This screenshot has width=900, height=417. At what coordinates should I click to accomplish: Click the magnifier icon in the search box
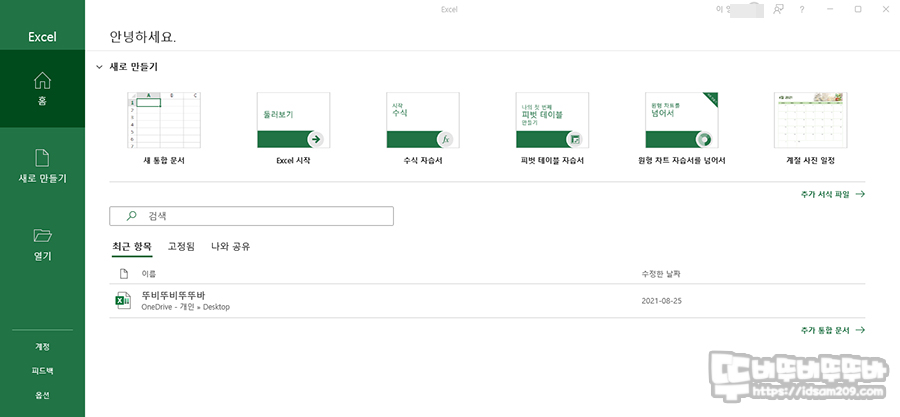pyautogui.click(x=131, y=216)
